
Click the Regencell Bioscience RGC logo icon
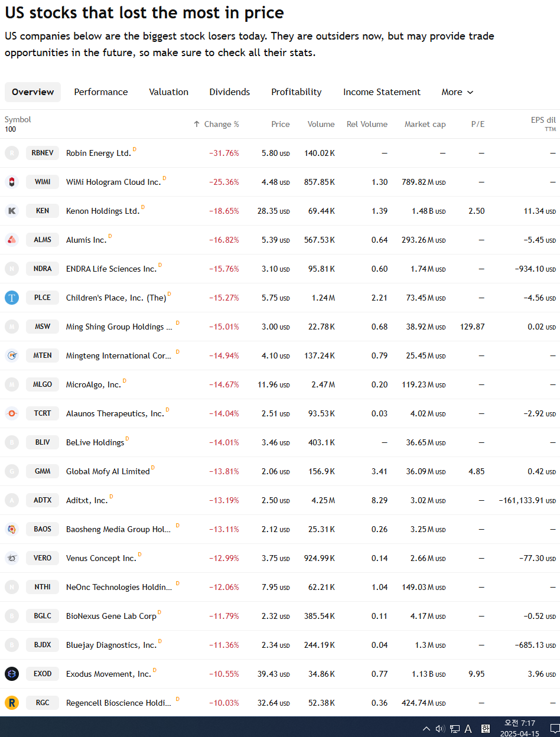pos(12,703)
